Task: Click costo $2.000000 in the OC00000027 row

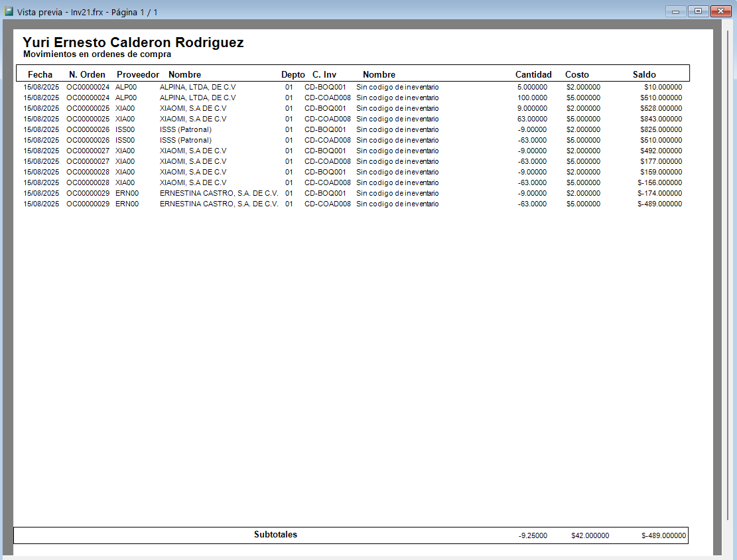Action: pyautogui.click(x=583, y=151)
